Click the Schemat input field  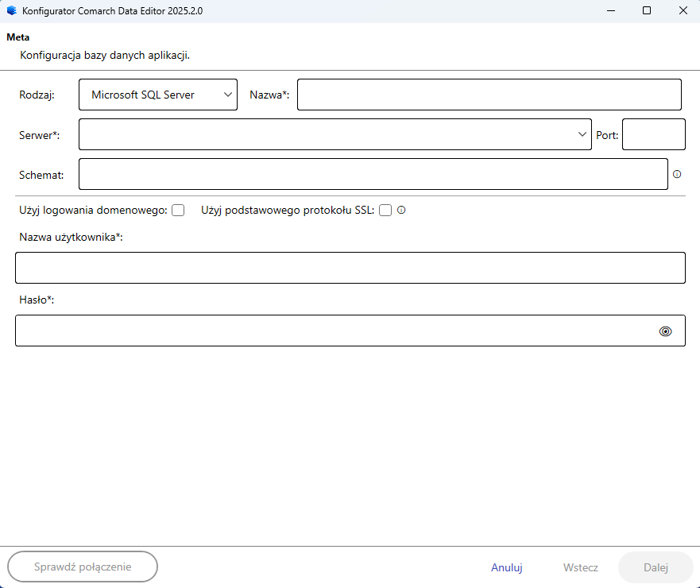[x=373, y=174]
